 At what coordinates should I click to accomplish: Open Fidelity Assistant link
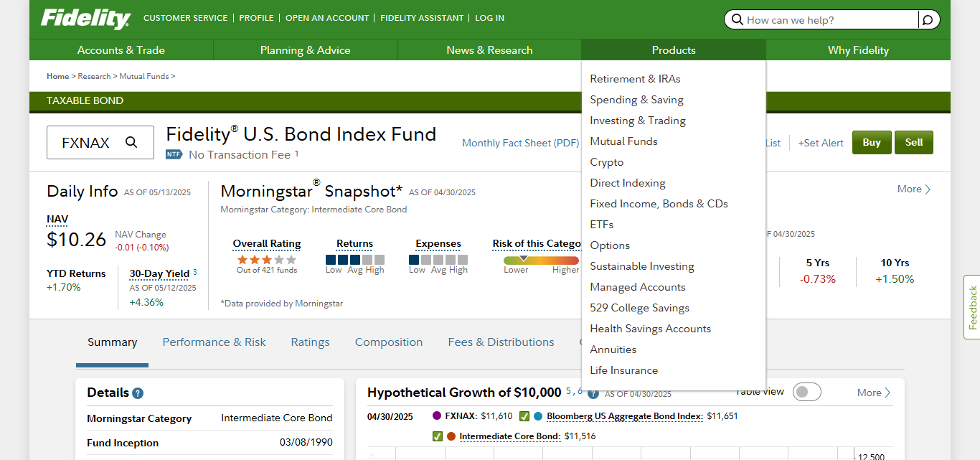click(422, 18)
